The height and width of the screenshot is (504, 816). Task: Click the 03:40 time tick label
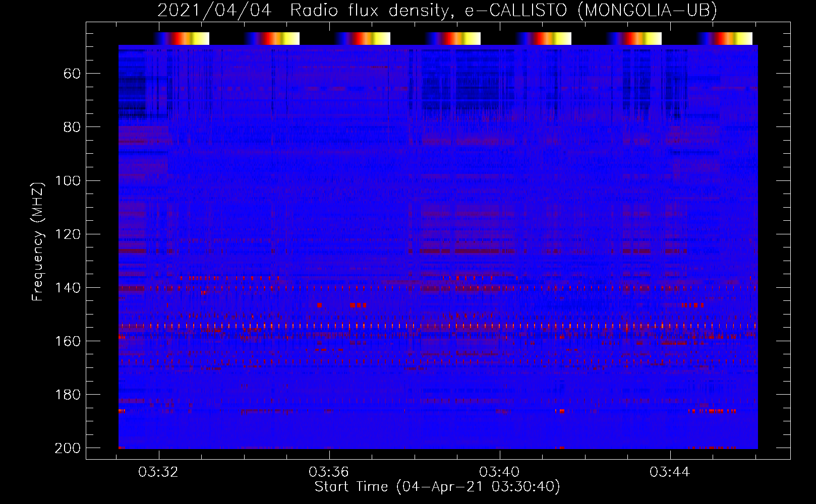click(499, 472)
